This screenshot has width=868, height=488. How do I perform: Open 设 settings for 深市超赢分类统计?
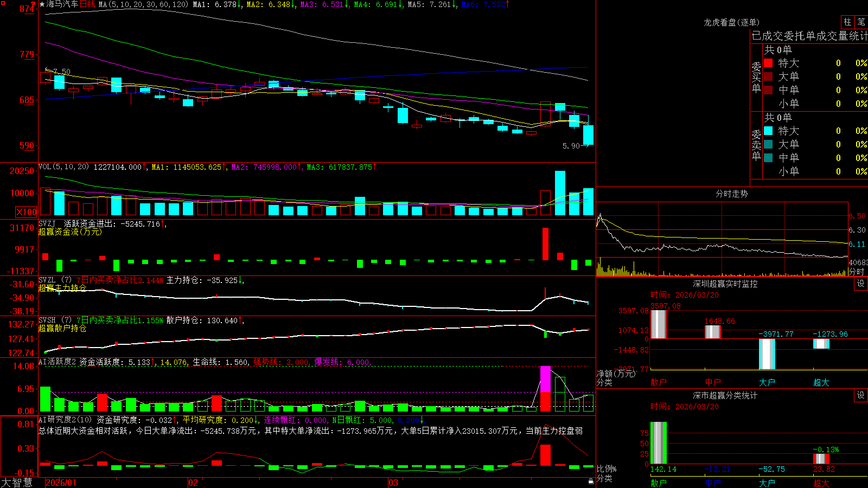point(861,395)
